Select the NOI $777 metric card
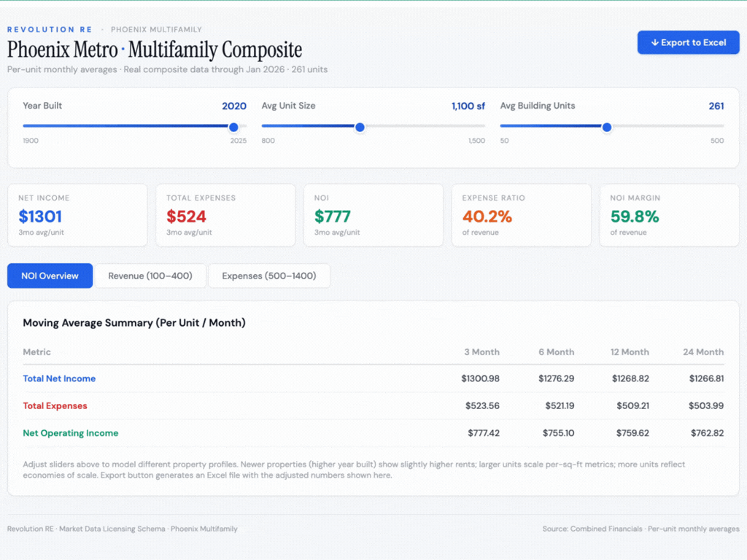The width and height of the screenshot is (747, 560). click(x=373, y=215)
